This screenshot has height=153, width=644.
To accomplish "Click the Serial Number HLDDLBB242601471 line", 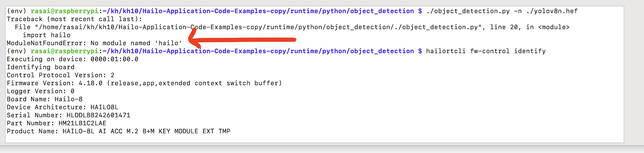I will tap(69, 115).
